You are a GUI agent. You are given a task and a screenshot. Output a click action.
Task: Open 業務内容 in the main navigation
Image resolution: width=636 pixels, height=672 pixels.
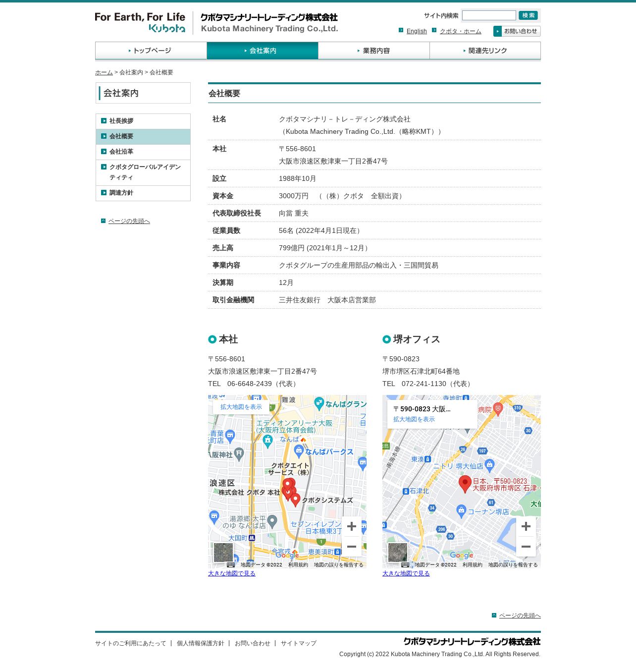point(374,51)
